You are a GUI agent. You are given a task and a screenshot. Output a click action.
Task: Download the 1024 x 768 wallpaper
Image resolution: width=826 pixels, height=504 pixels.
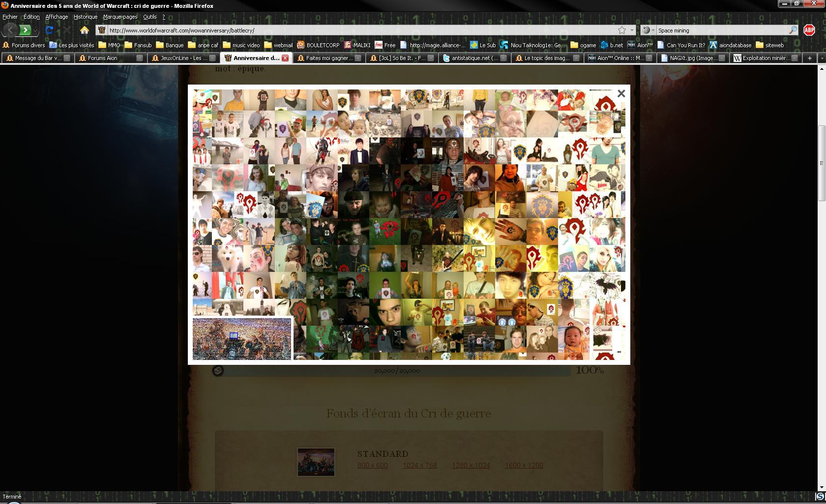point(420,465)
